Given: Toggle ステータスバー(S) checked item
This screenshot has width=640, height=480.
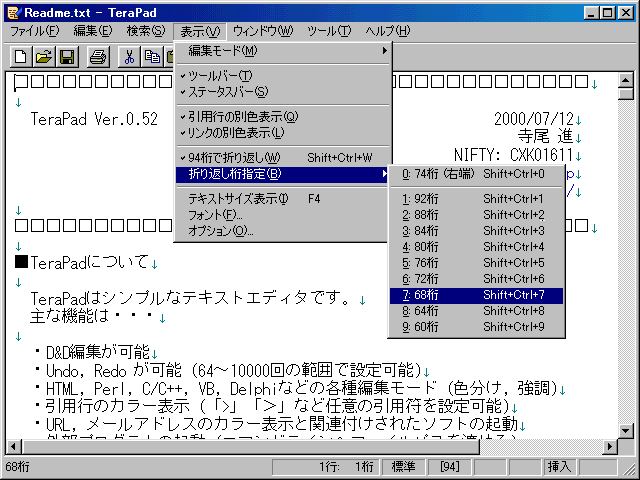Looking at the screenshot, I should tap(282, 92).
